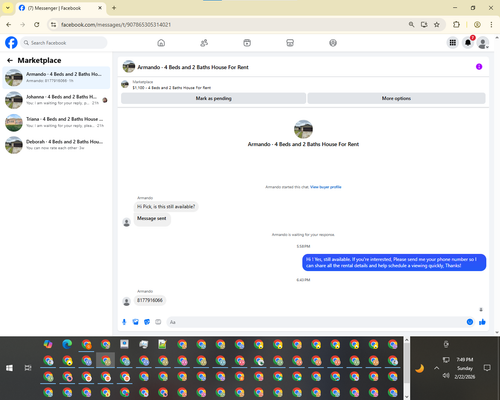Open the View buyer profile link
500x400 pixels.
(x=326, y=187)
